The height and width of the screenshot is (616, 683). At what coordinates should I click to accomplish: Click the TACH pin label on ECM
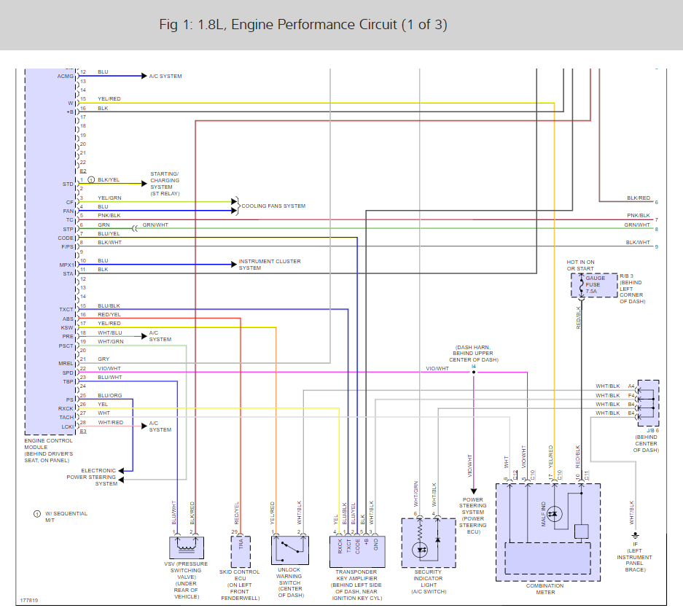coord(66,417)
